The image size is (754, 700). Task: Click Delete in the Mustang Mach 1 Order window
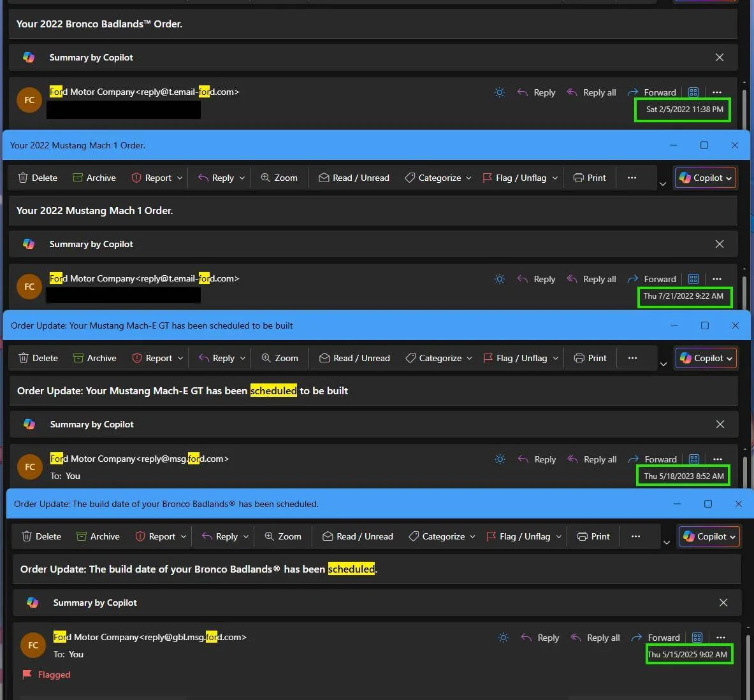point(38,178)
